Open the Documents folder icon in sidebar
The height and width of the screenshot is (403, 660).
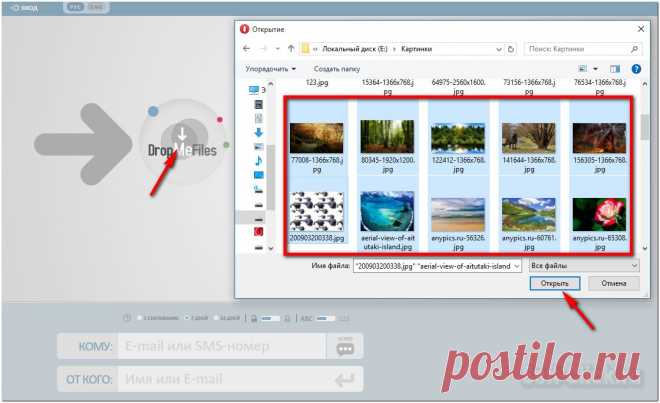[258, 119]
